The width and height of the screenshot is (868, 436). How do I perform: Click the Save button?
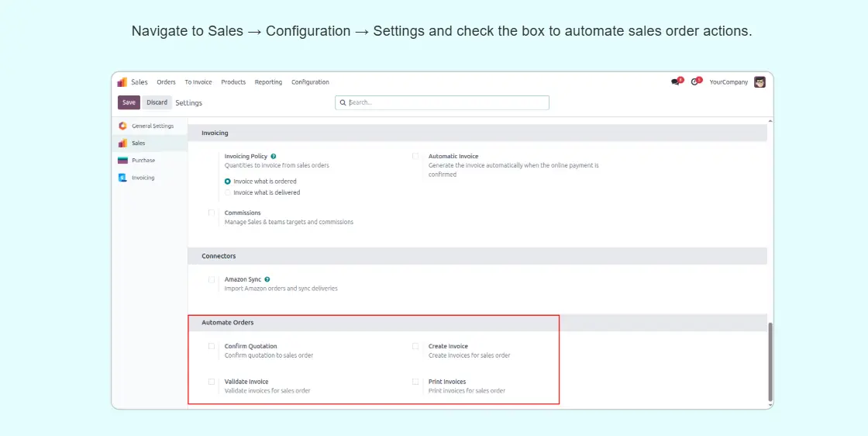tap(129, 102)
